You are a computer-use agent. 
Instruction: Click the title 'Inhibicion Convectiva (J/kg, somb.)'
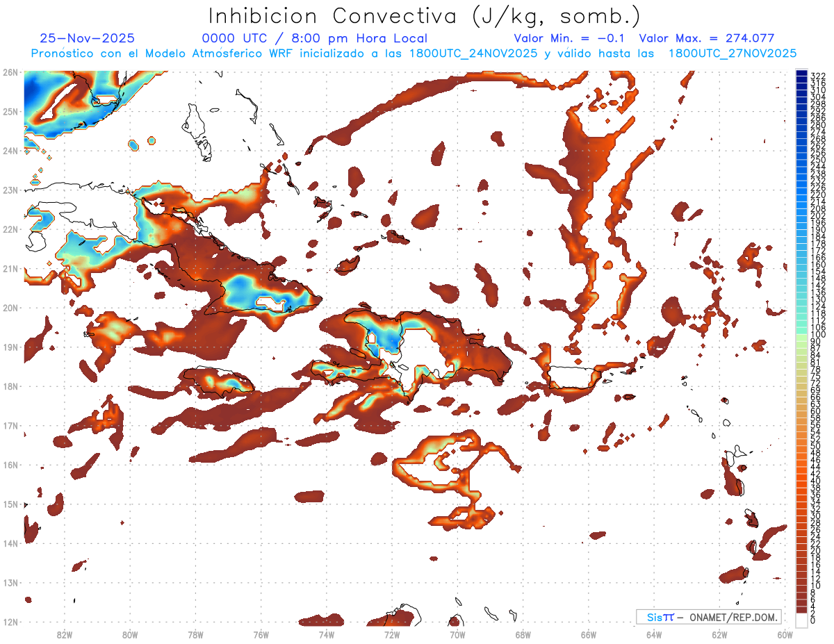(x=425, y=16)
